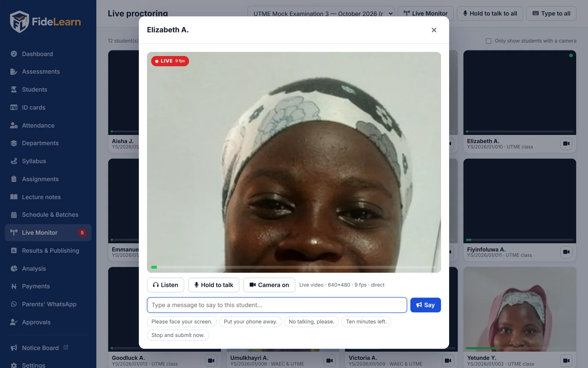
Task: Open the UTME Mock Examination dropdown
Action: [x=321, y=14]
